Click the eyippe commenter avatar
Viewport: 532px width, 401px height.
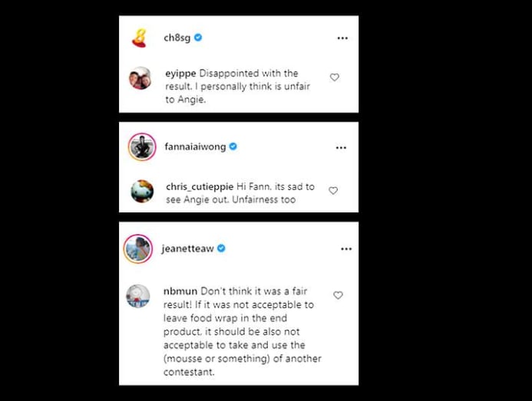[140, 78]
